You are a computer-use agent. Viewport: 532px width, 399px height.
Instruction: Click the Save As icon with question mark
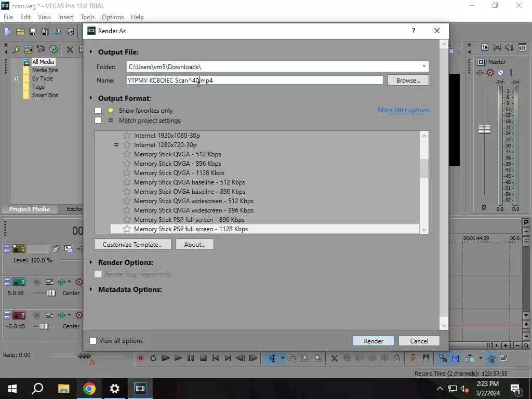coord(45,32)
